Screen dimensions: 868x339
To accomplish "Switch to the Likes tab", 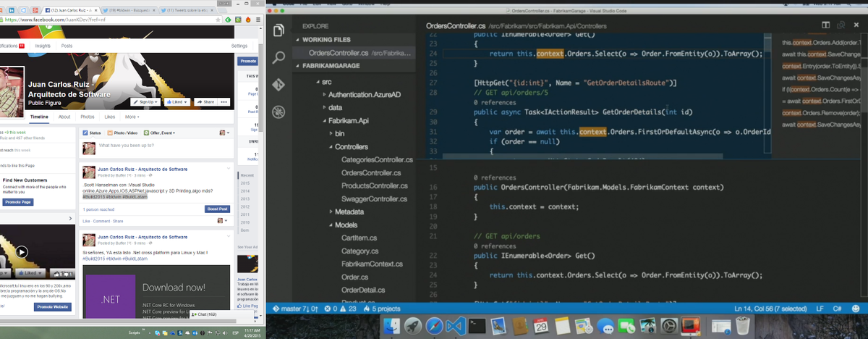I will coord(110,117).
